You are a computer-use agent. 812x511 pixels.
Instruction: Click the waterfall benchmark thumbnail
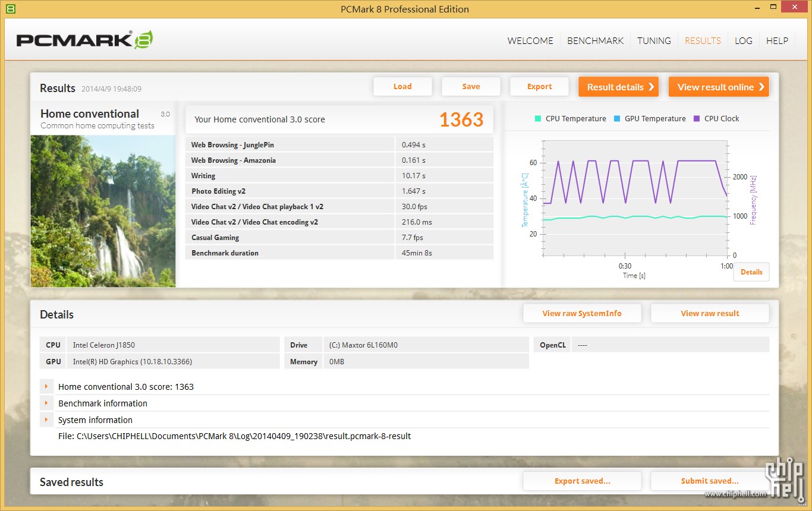pos(103,211)
